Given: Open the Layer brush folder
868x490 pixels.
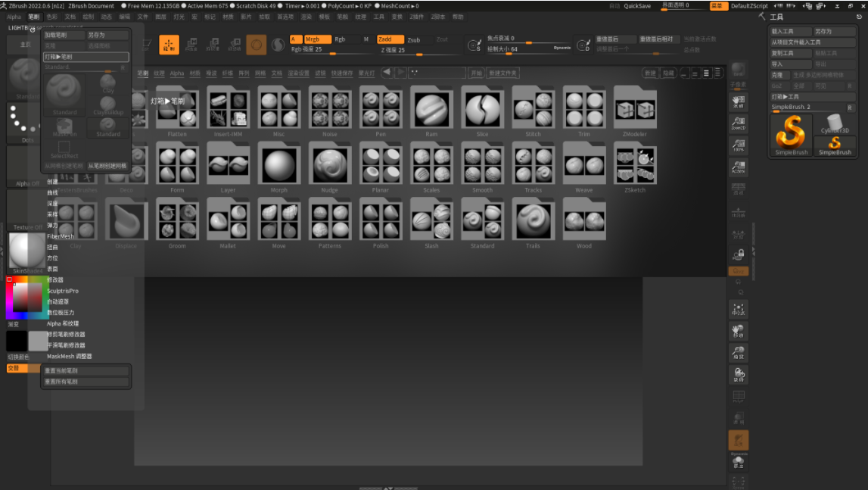Looking at the screenshot, I should 228,167.
